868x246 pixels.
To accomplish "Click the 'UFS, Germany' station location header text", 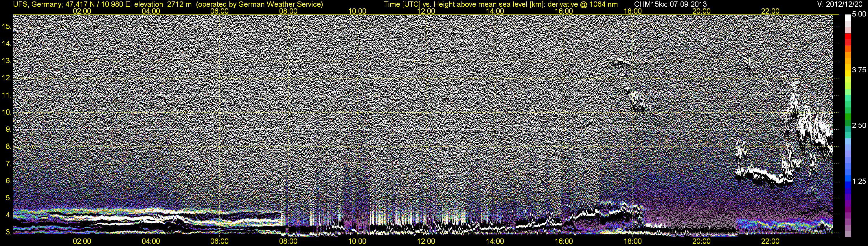I will click(37, 4).
